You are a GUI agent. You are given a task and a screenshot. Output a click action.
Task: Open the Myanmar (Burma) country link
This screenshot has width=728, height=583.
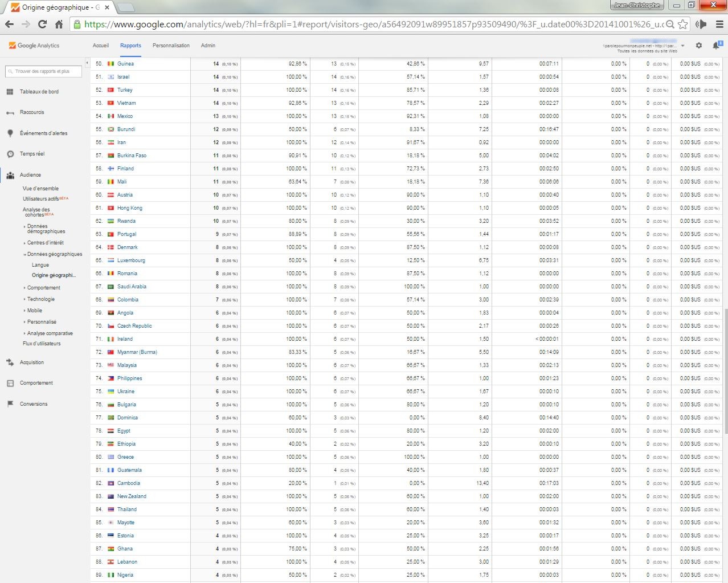pos(137,352)
